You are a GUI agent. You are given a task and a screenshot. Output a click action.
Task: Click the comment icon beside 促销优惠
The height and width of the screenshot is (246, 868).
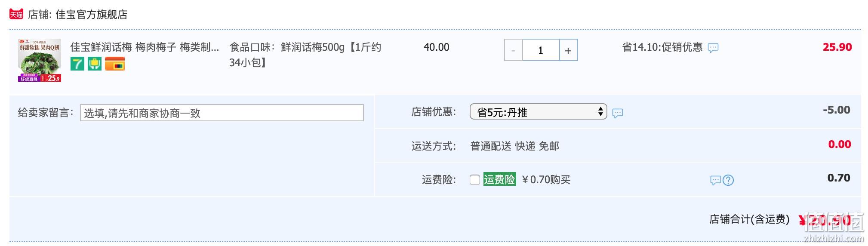pos(713,48)
